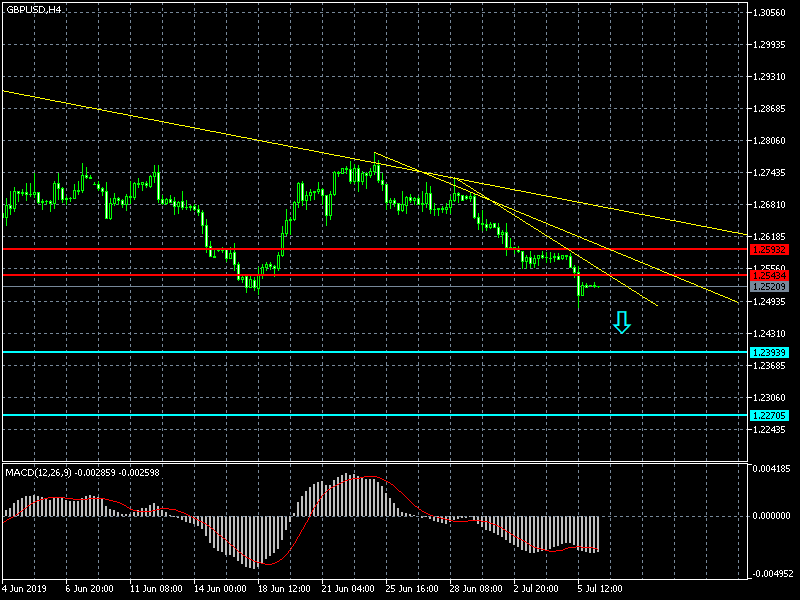
Task: Click the 1.23685 price axis label
Action: [769, 365]
